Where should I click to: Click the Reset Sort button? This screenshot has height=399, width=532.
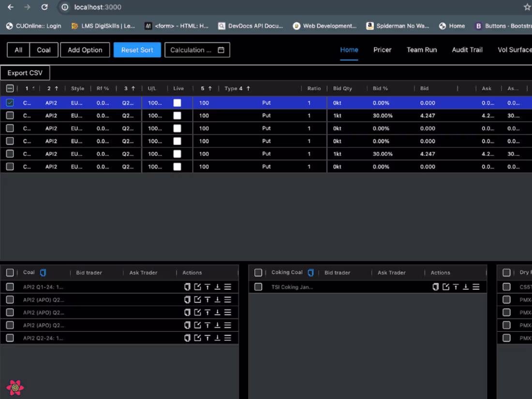(137, 50)
